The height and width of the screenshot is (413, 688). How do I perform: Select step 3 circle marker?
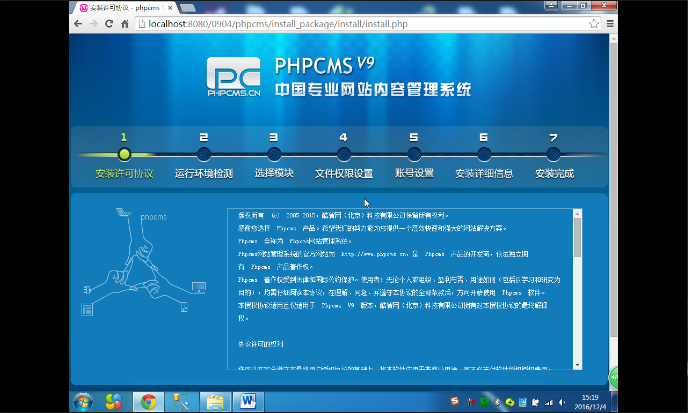click(x=274, y=154)
